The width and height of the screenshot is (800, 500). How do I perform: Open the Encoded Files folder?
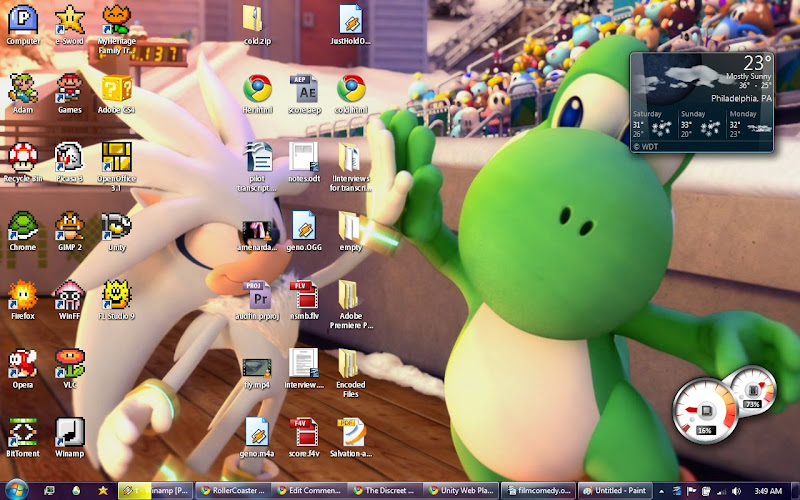click(350, 366)
